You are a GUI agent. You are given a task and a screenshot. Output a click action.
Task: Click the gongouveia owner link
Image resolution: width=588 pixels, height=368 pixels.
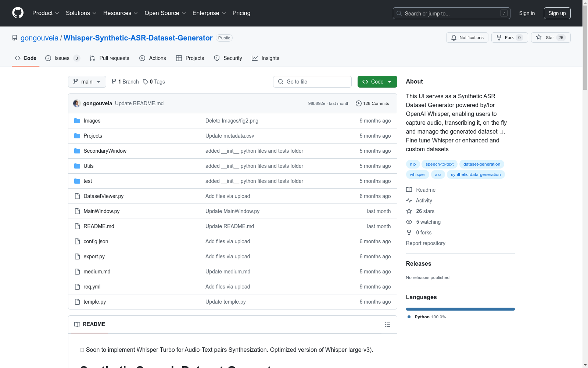coord(39,38)
